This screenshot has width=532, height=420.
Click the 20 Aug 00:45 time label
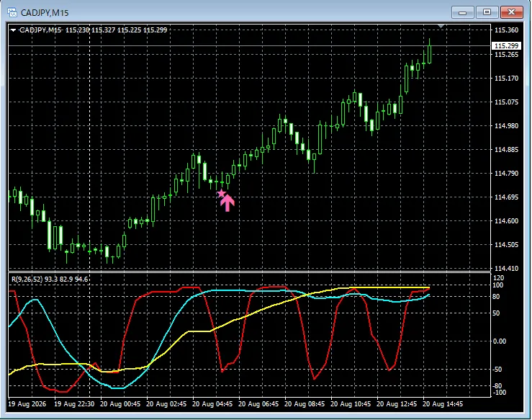tap(120, 404)
